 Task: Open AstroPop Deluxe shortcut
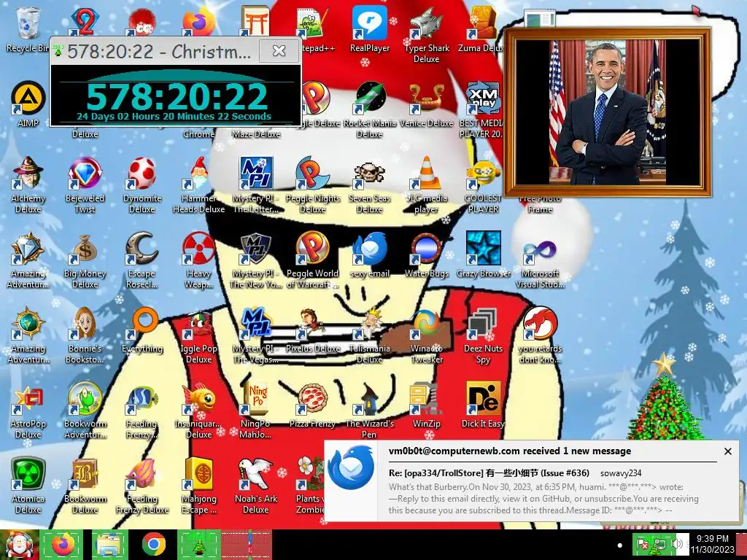click(x=28, y=399)
